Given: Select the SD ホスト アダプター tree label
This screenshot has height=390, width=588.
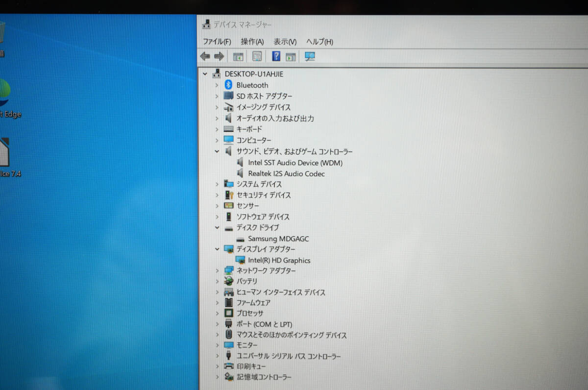Looking at the screenshot, I should click(264, 96).
